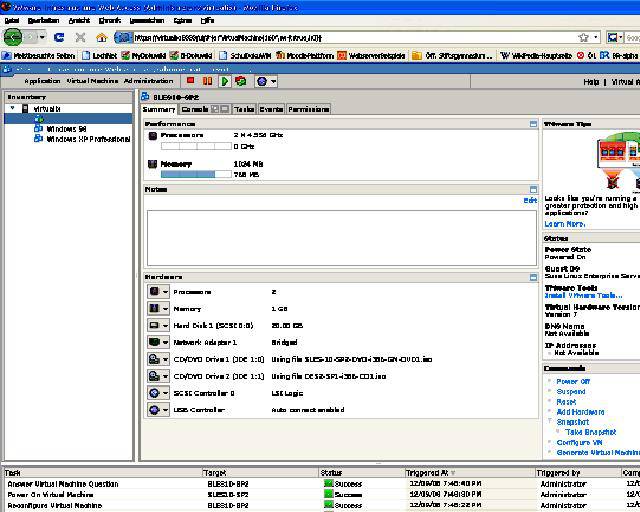Collapse the Hardware section panel

(534, 277)
